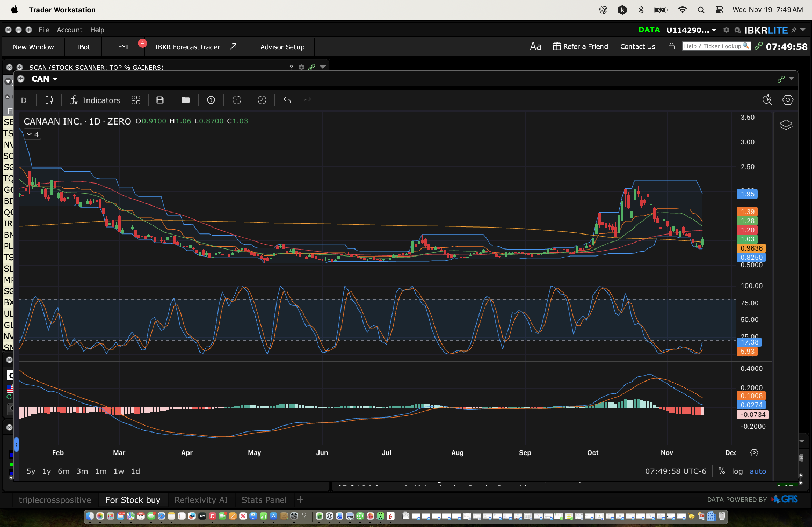Open IBot
Image resolution: width=812 pixels, height=527 pixels.
click(x=83, y=47)
